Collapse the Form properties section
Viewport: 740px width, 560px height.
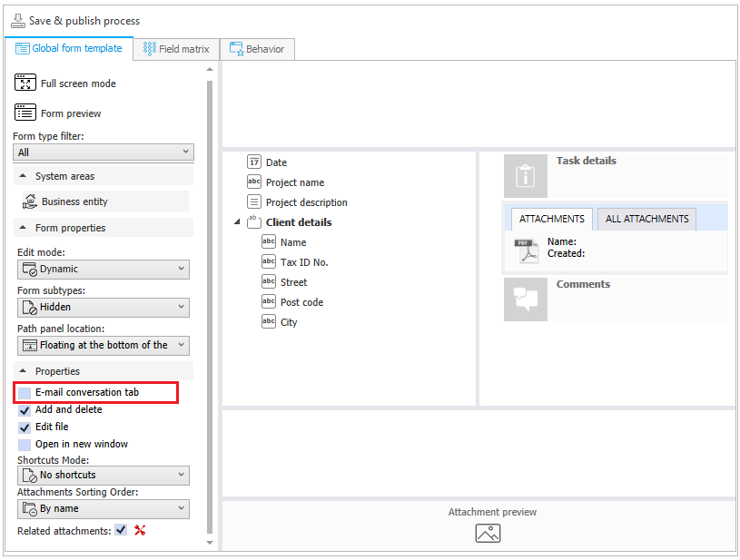click(x=23, y=228)
